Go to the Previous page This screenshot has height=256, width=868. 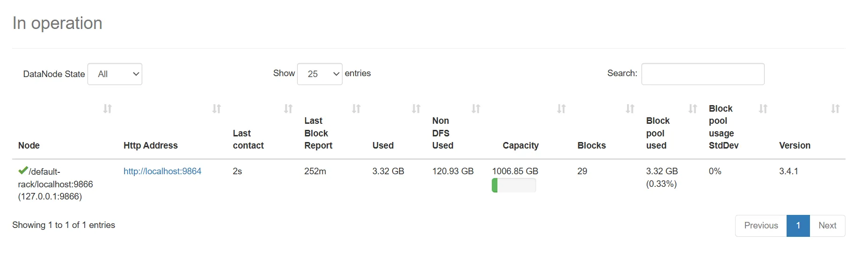pos(761,226)
